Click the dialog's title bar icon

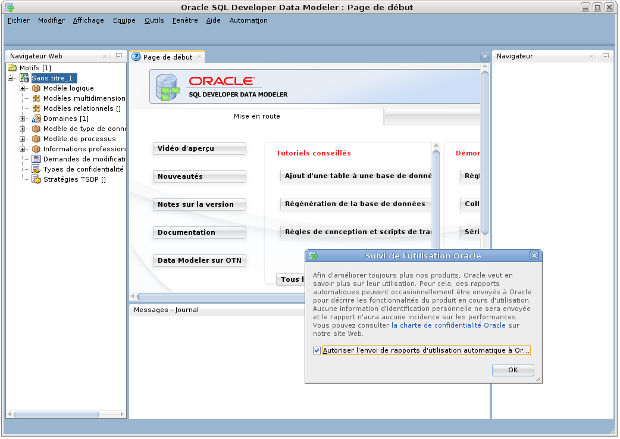(313, 256)
